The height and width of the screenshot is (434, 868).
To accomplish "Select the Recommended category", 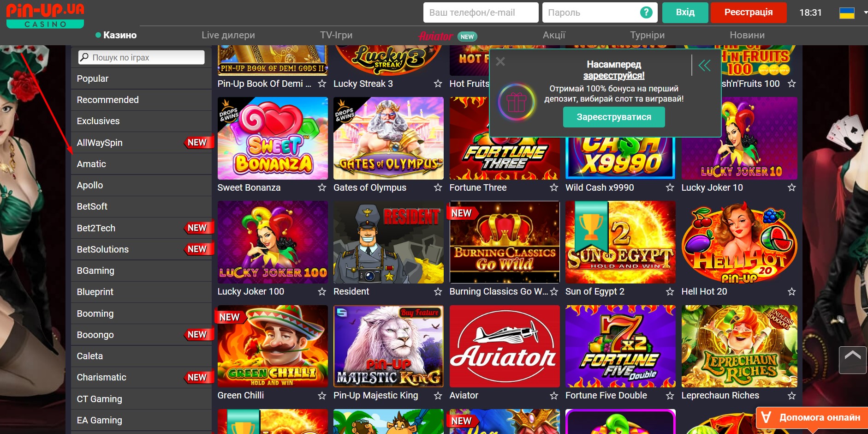I will pyautogui.click(x=142, y=100).
